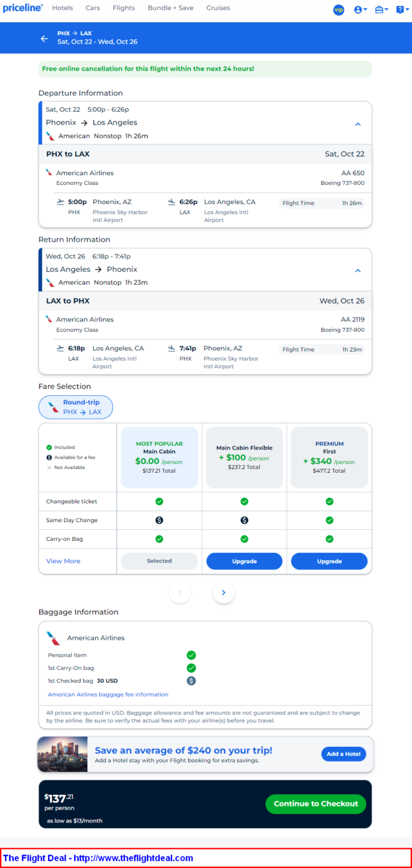
Task: Open the trips briefcase icon menu
Action: [x=381, y=10]
